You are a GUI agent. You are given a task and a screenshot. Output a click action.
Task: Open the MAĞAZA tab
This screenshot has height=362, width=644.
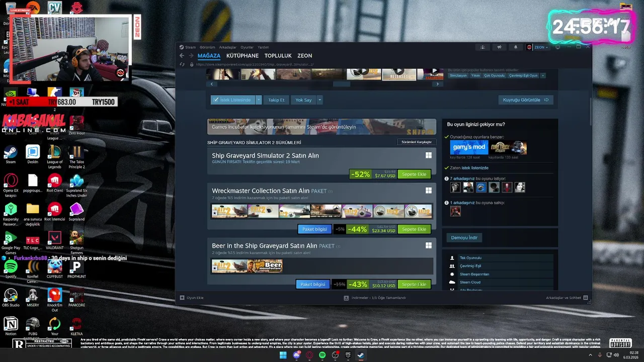tap(209, 56)
